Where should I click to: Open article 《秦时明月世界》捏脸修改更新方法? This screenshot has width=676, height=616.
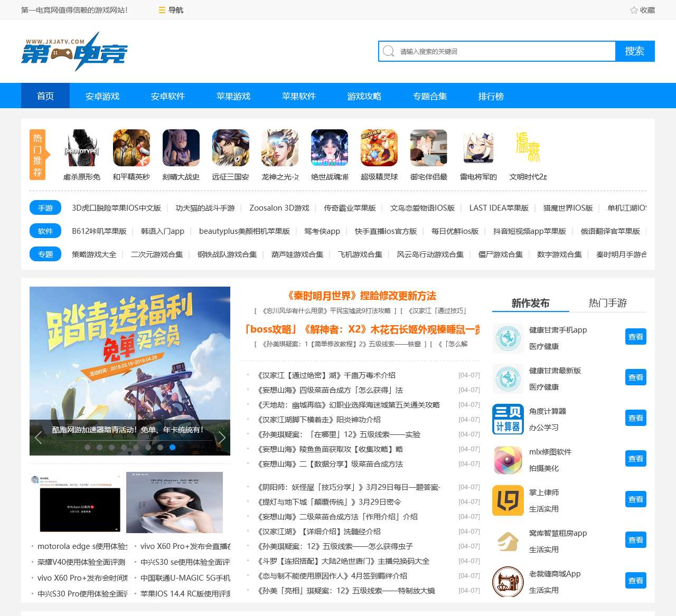(362, 296)
